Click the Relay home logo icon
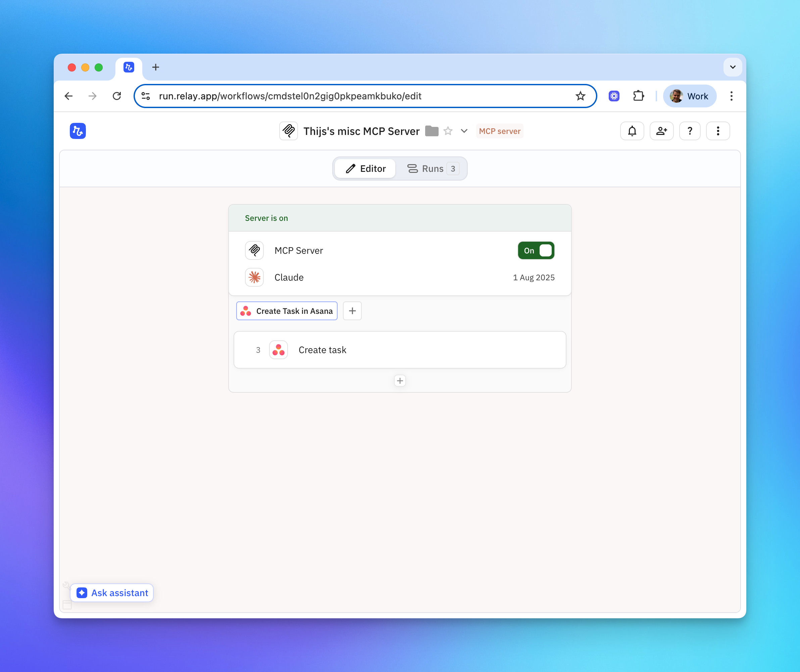The image size is (800, 672). (x=78, y=131)
